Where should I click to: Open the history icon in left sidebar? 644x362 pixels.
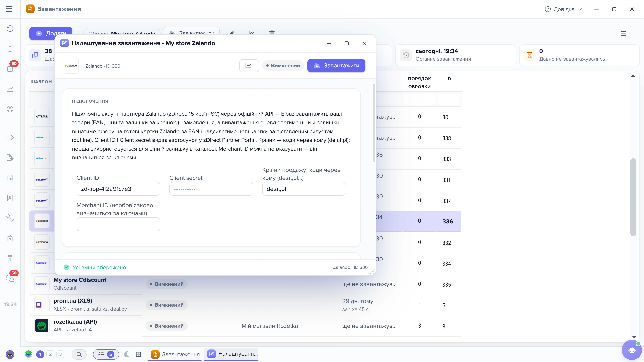pos(10,29)
